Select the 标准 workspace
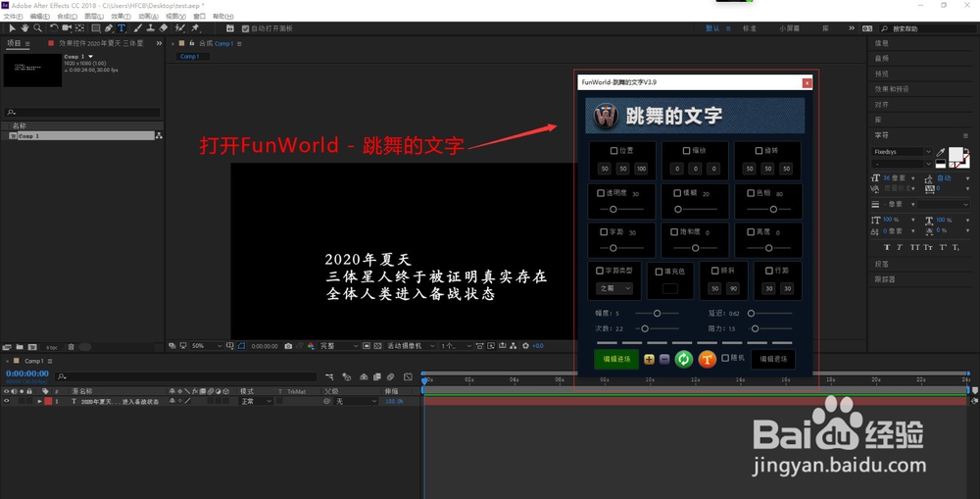 750,28
